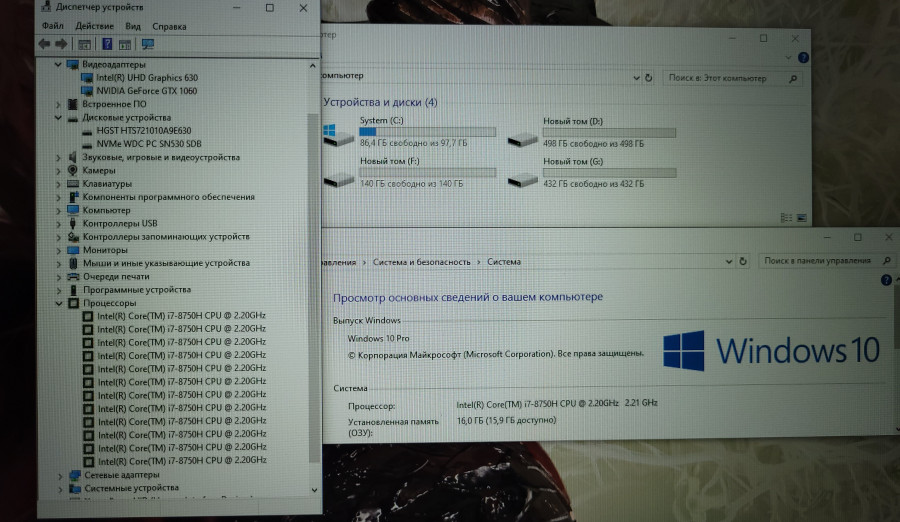The width and height of the screenshot is (900, 522).
Task: Click the Контроллеры USB plug icon
Action: pos(73,223)
